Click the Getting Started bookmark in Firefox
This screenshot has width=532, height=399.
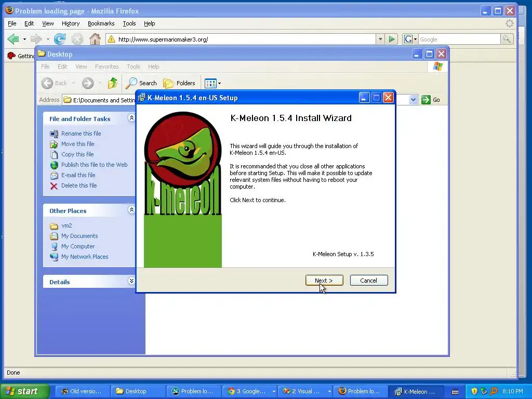click(x=21, y=56)
